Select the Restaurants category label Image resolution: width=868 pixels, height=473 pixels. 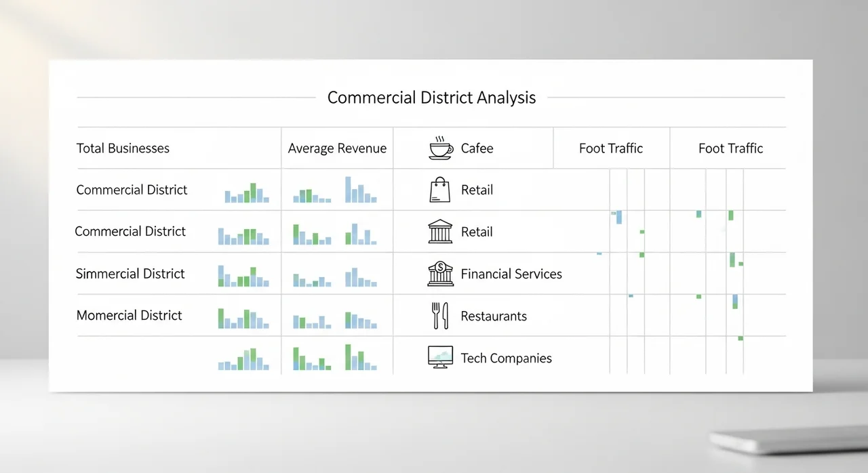tap(494, 316)
